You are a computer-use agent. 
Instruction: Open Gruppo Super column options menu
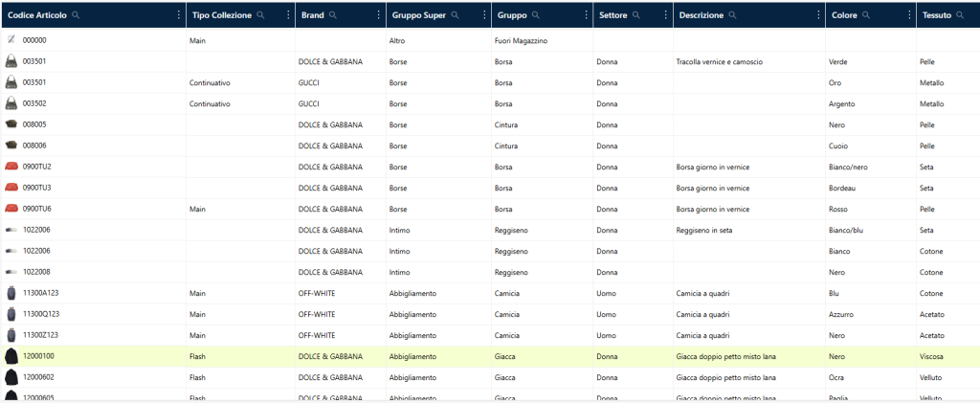[x=485, y=15]
